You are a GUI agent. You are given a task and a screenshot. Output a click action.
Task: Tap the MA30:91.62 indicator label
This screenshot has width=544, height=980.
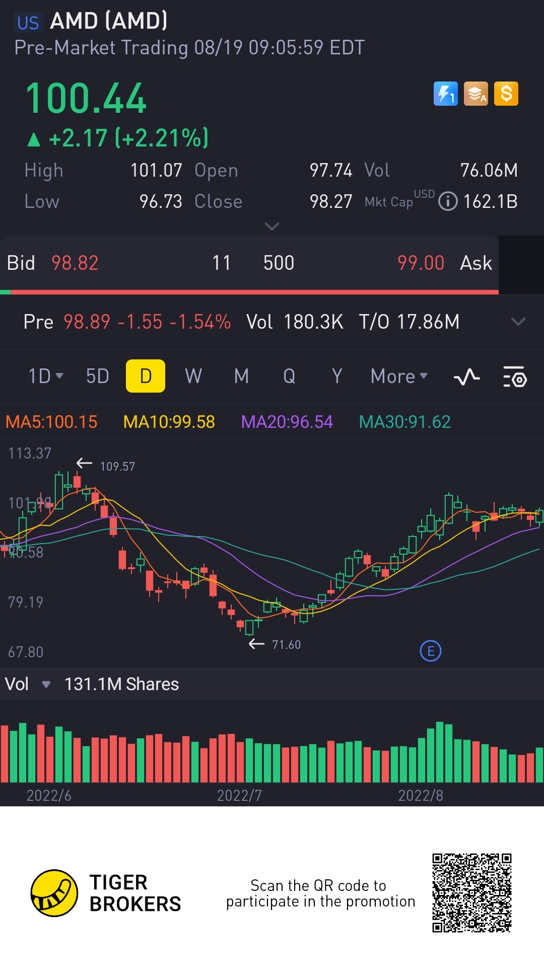pos(405,422)
